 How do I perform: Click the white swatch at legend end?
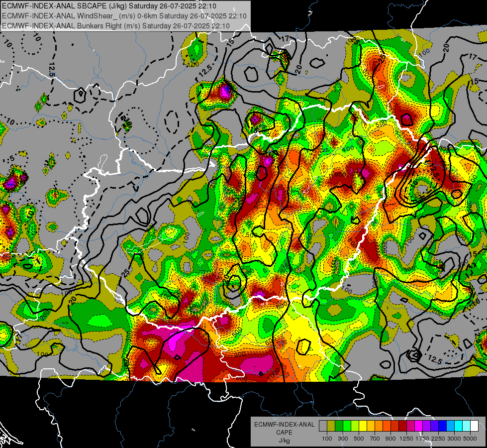[x=475, y=426]
